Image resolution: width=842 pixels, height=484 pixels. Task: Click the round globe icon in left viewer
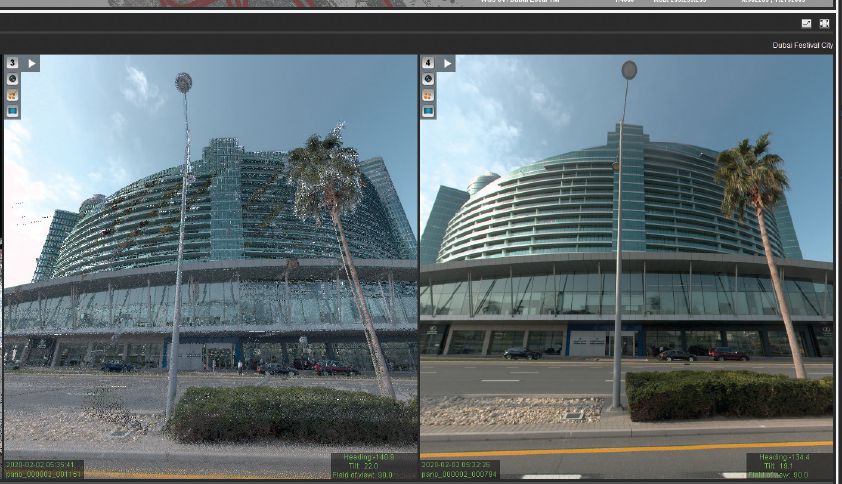pyautogui.click(x=13, y=79)
